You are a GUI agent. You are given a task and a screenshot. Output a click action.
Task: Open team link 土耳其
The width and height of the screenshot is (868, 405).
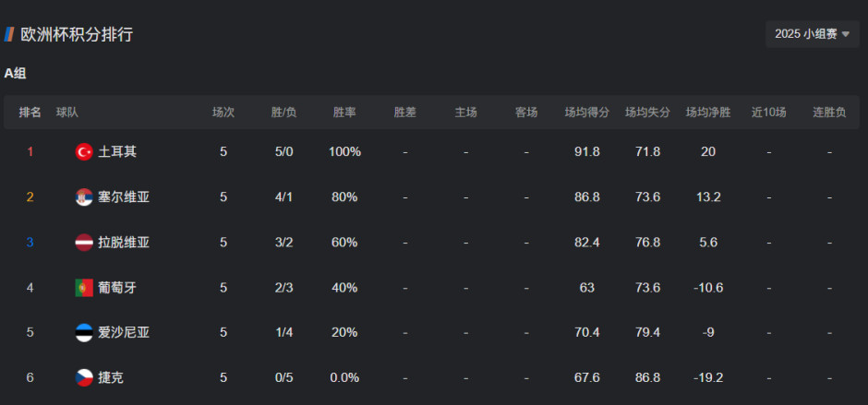[x=117, y=151]
